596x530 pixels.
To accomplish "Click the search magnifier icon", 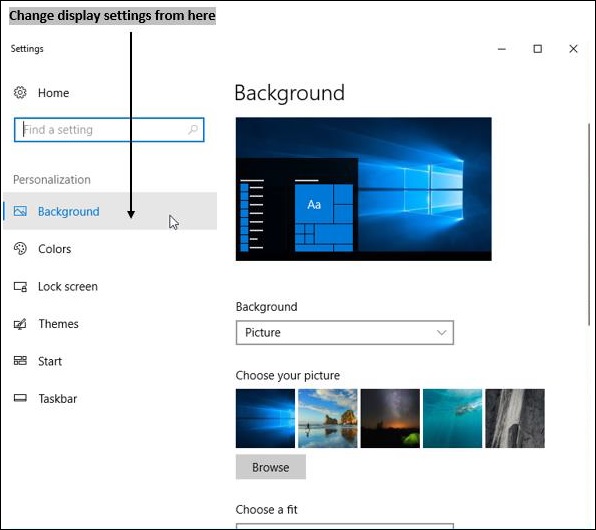I will click(193, 130).
